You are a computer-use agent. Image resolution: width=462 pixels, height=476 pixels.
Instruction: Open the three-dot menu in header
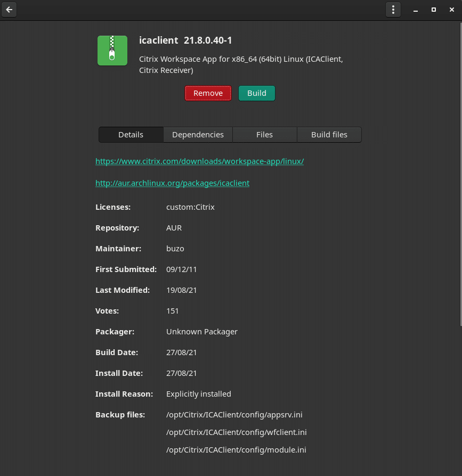[x=393, y=10]
